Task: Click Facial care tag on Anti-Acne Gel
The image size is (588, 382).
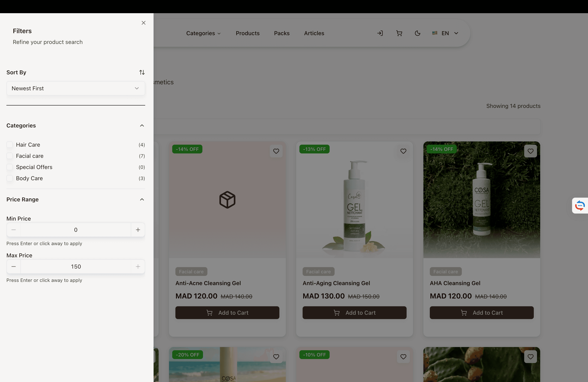Action: coord(191,272)
